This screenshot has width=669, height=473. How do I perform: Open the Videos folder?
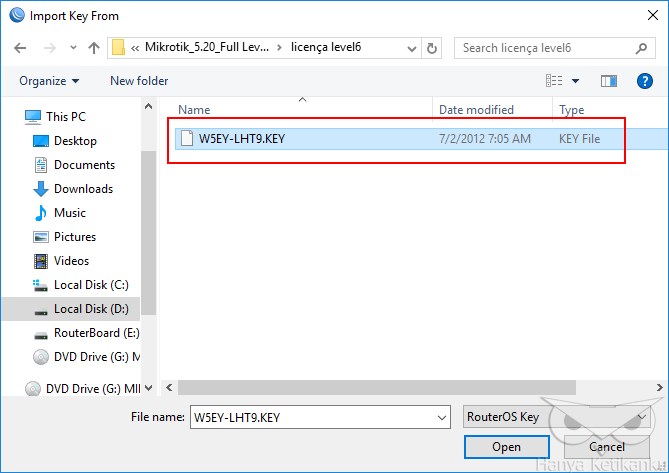tap(71, 261)
